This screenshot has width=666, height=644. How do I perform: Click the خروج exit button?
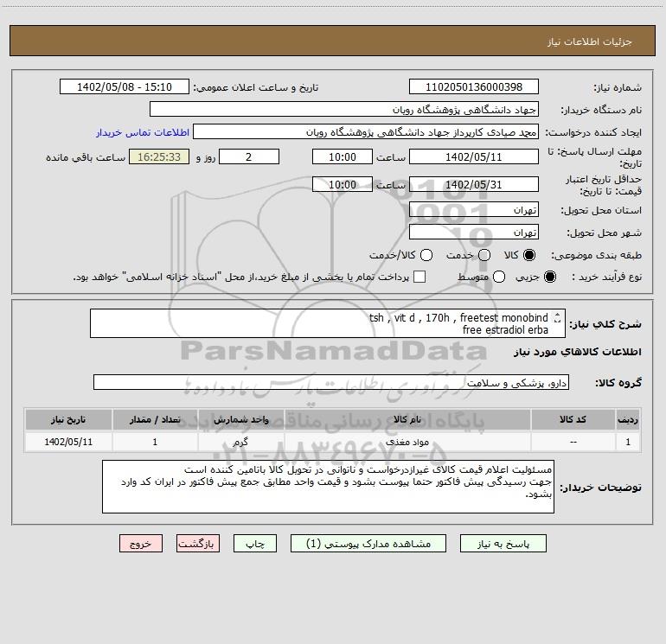tap(141, 544)
